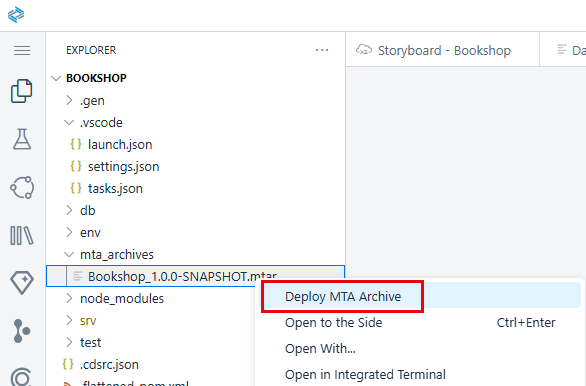Select the .vscode folder name

click(101, 123)
